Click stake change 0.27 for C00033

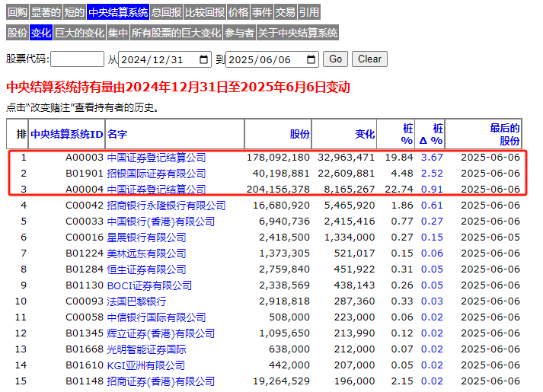coord(432,221)
